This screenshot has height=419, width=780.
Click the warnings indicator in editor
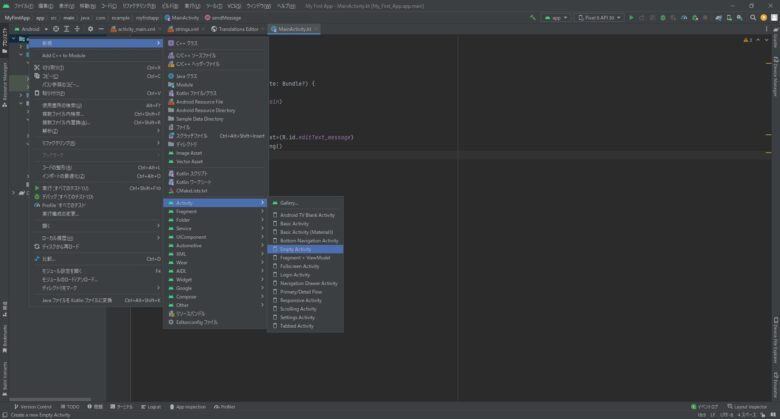[748, 40]
